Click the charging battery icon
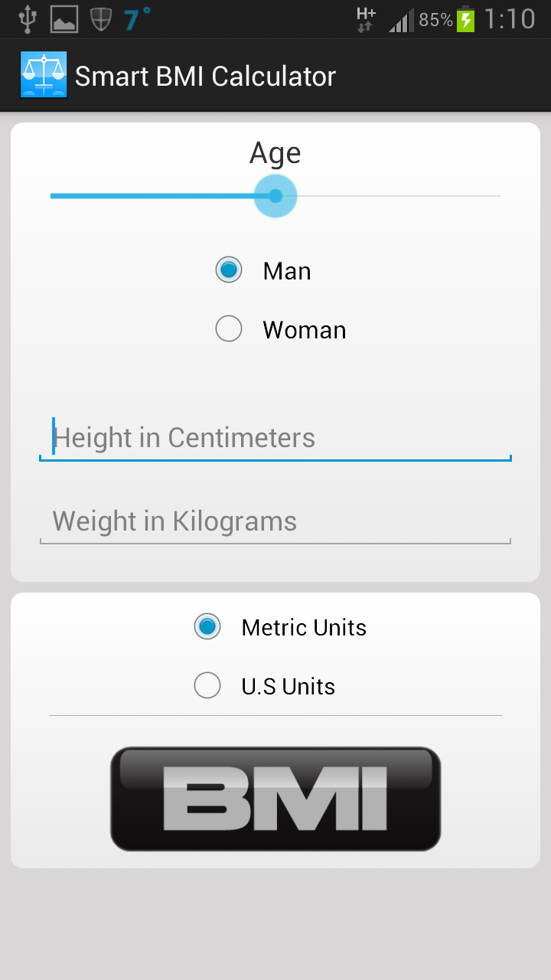The height and width of the screenshot is (980, 551). tap(465, 18)
